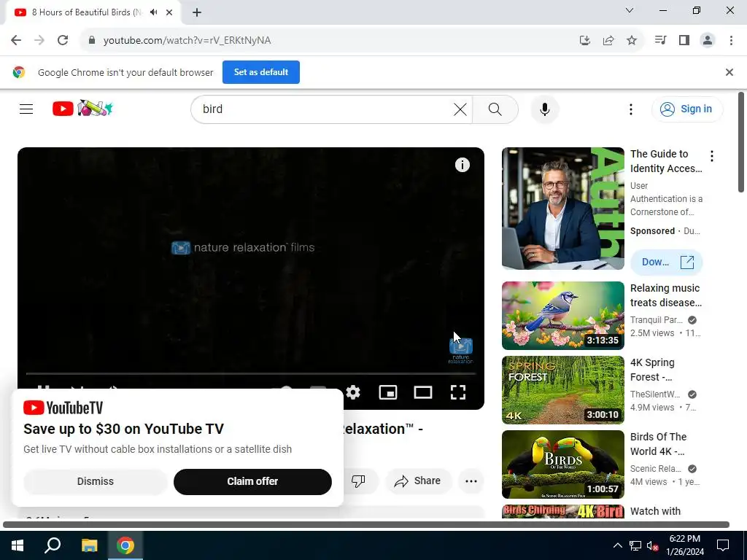Dismiss the YouTube TV offer
Image resolution: width=747 pixels, height=560 pixels.
point(96,481)
